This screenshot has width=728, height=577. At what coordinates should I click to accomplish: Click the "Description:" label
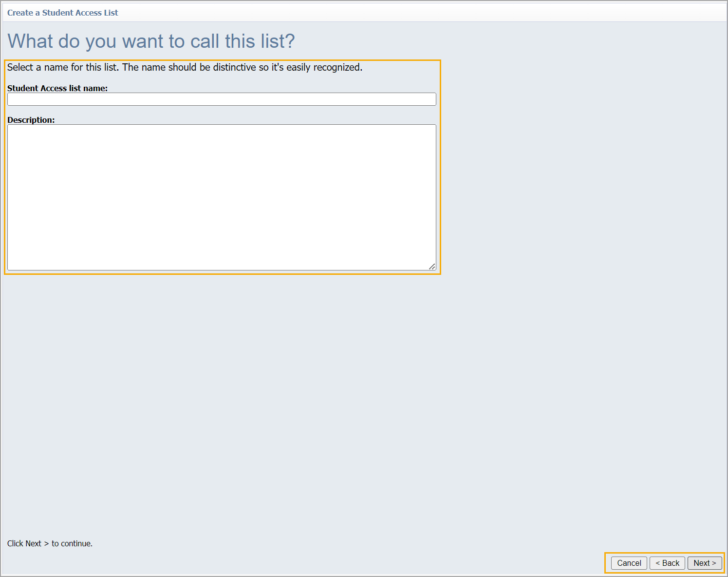31,120
